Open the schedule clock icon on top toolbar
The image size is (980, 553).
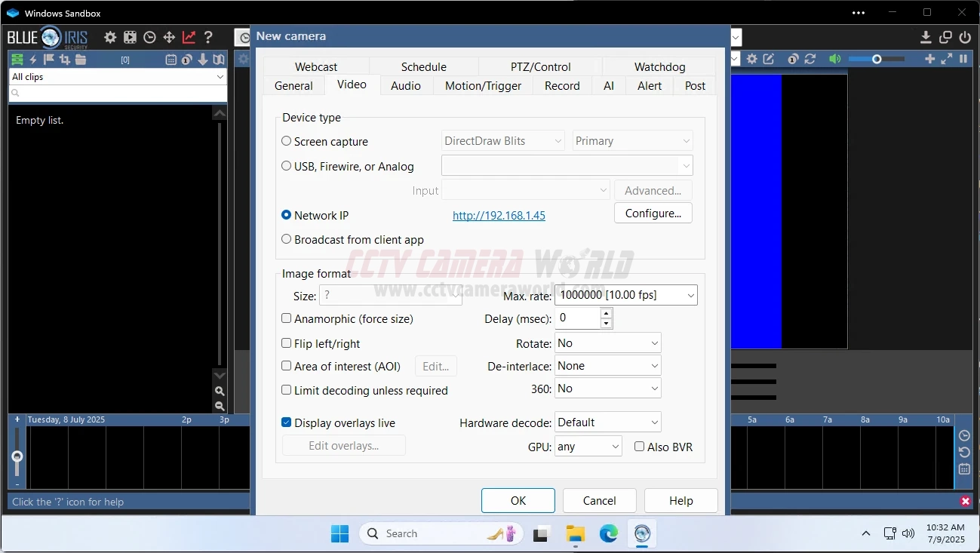[149, 36]
